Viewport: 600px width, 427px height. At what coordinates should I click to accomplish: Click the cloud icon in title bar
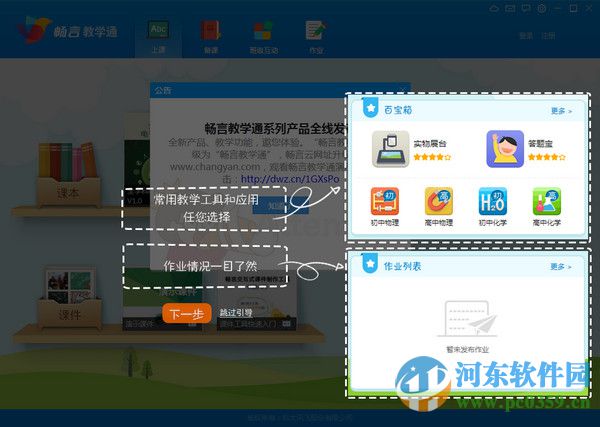(x=494, y=8)
